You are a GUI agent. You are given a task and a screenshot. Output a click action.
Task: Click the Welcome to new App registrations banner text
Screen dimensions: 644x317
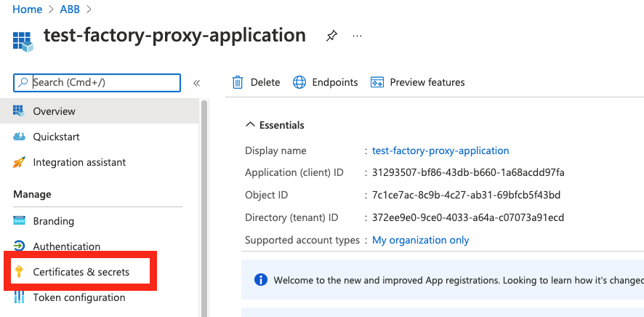pyautogui.click(x=459, y=281)
